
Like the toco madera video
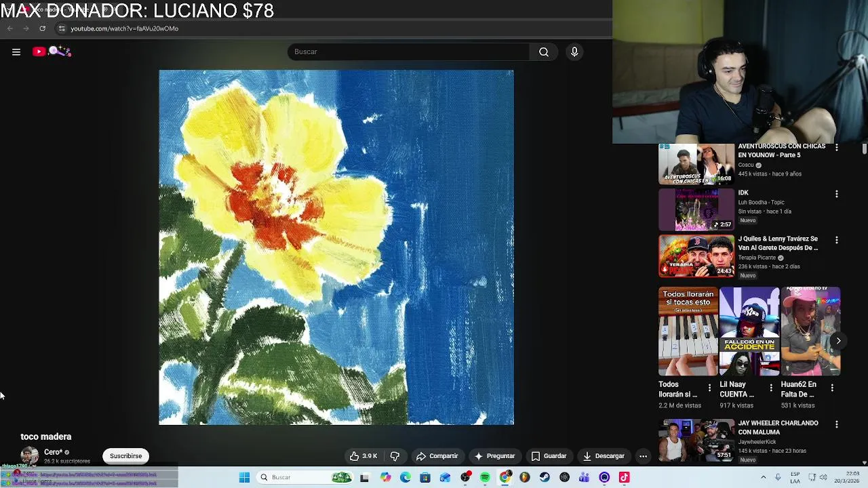point(363,456)
